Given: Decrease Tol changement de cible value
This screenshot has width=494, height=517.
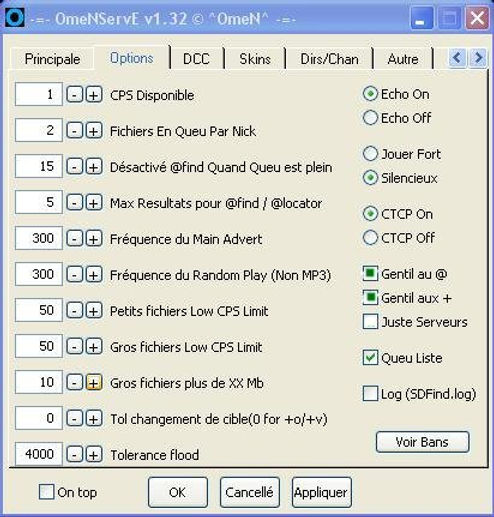Looking at the screenshot, I should pyautogui.click(x=74, y=419).
